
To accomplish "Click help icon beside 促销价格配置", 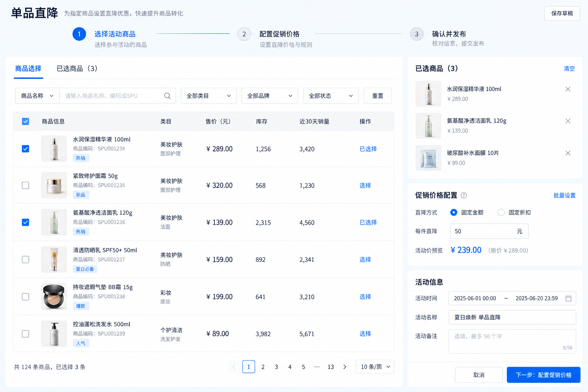I will [x=464, y=195].
